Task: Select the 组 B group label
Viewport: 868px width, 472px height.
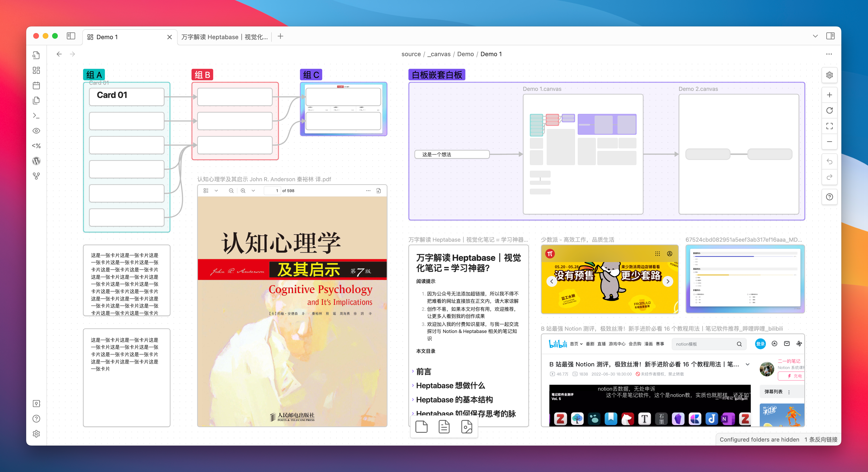Action: coord(203,75)
